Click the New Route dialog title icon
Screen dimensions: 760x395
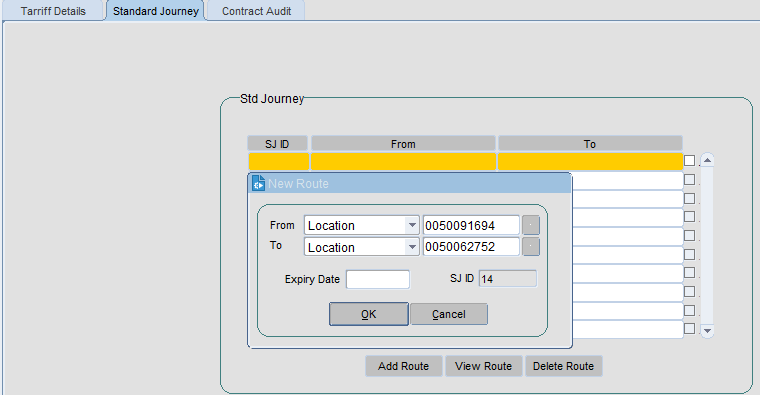point(258,183)
